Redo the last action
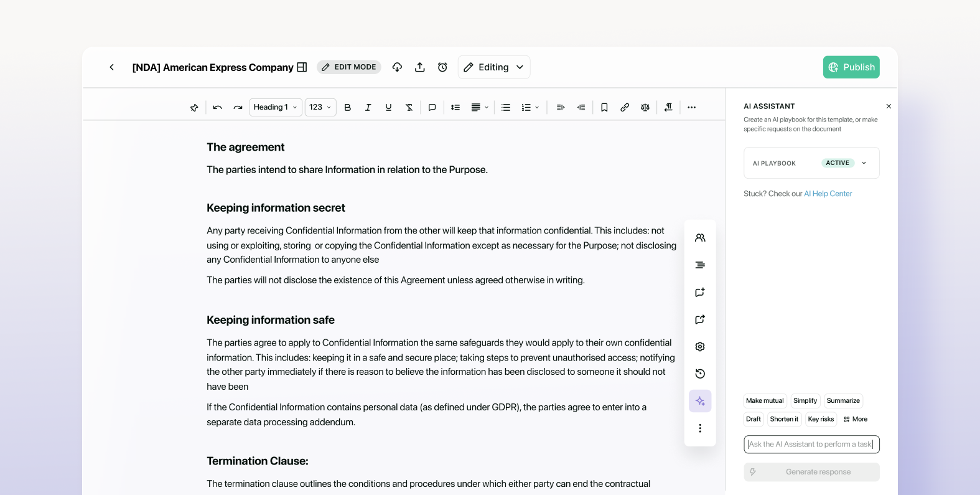The width and height of the screenshot is (980, 495). (x=238, y=107)
